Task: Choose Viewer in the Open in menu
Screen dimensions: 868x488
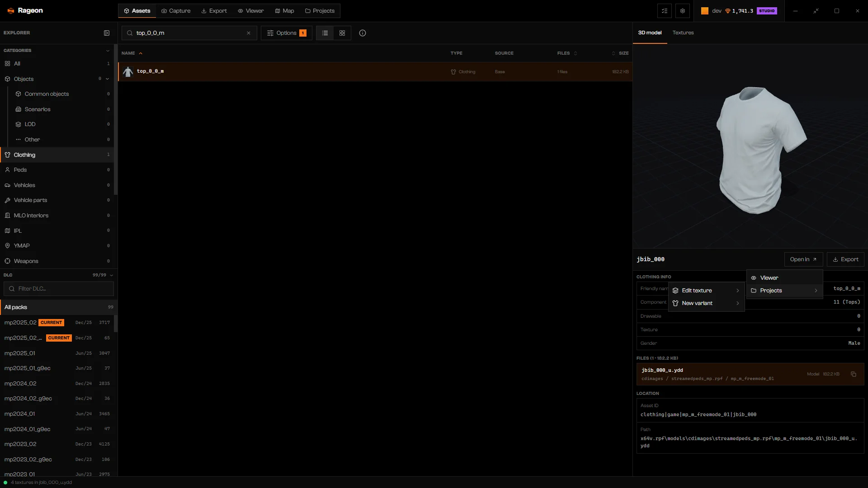Action: pyautogui.click(x=784, y=278)
